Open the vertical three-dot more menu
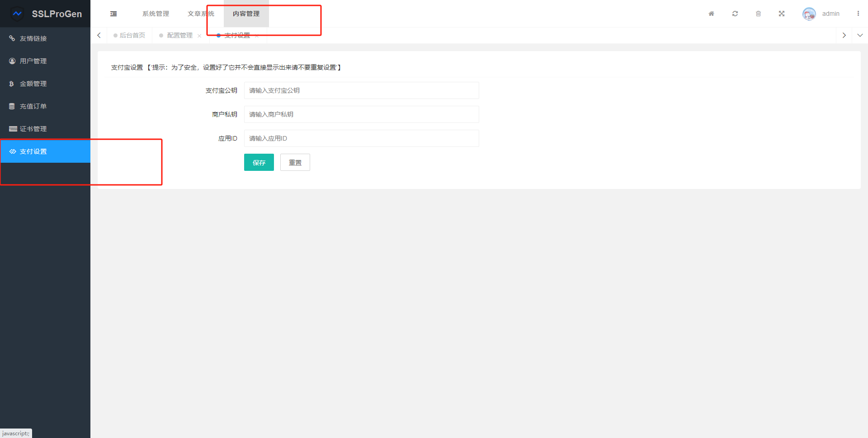This screenshot has height=438, width=868. [858, 14]
